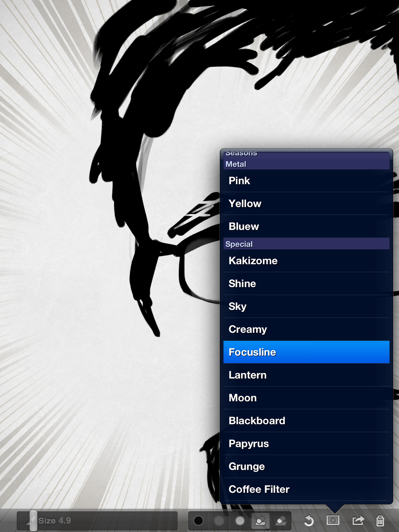The width and height of the screenshot is (399, 532).
Task: Select the Shine background
Action: pyautogui.click(x=306, y=284)
